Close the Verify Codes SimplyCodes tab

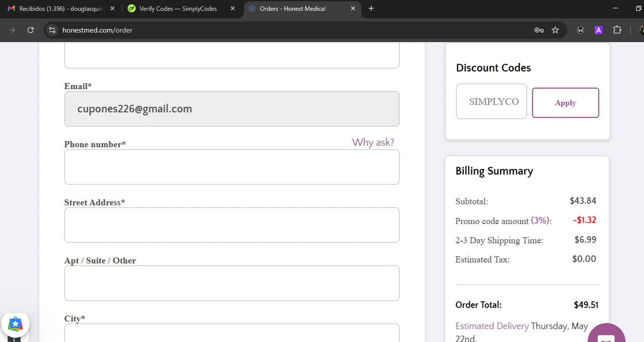(x=233, y=9)
